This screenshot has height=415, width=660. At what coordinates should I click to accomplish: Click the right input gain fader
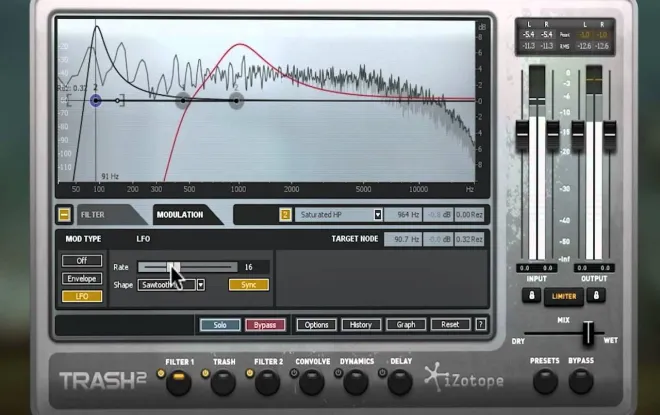point(553,135)
